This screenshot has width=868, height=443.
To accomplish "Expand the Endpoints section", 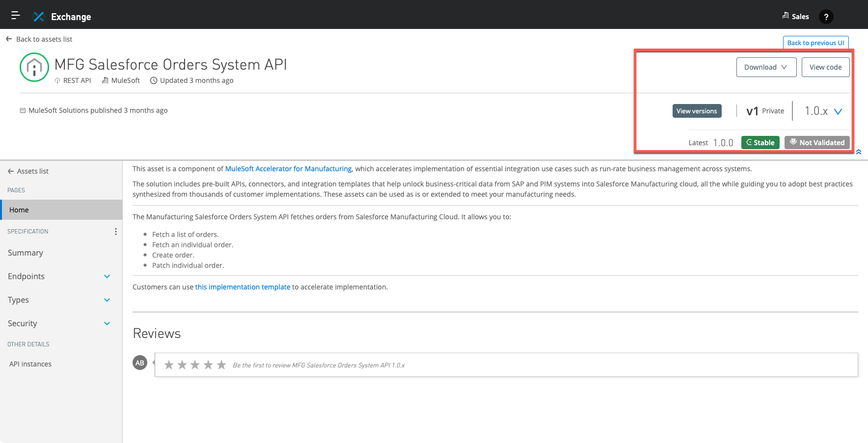I will (107, 276).
